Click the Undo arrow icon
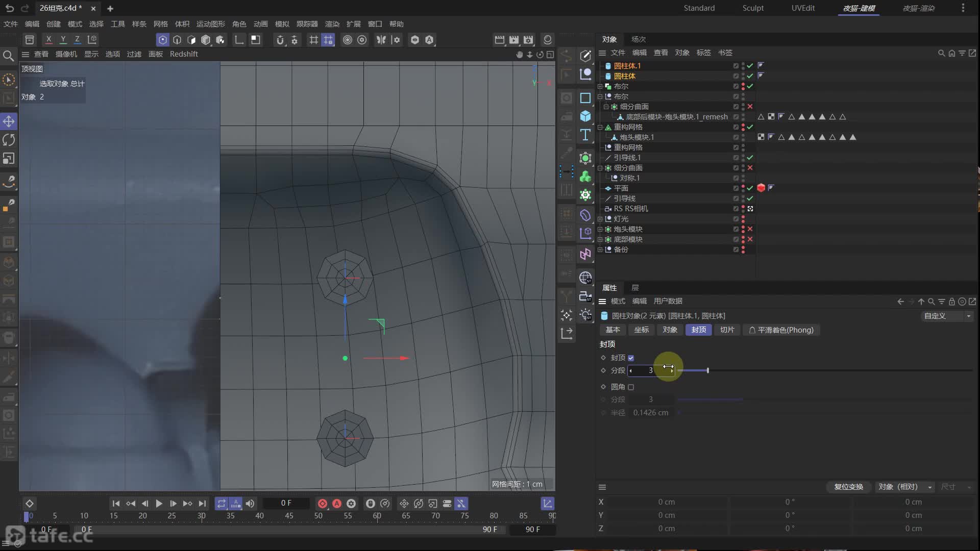This screenshot has width=980, height=551. click(10, 8)
